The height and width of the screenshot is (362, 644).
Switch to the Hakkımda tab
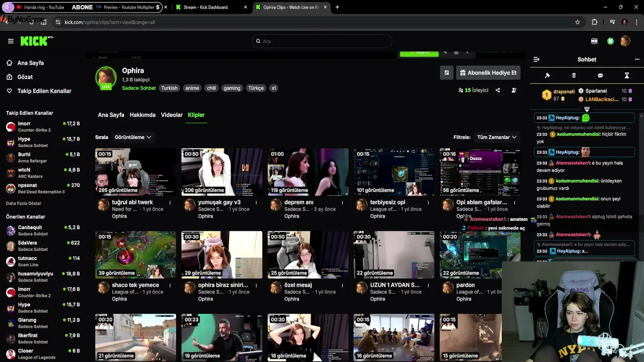[x=142, y=115]
